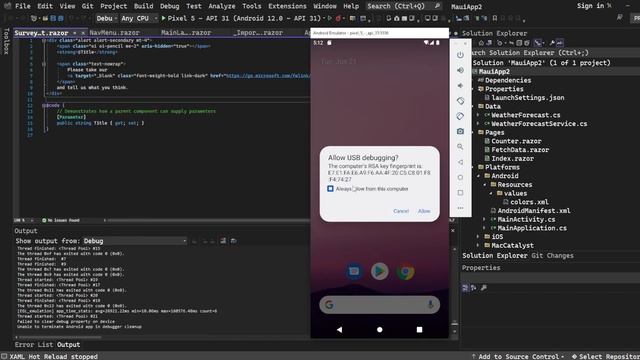Image resolution: width=640 pixels, height=360 pixels.
Task: Click emulator sidebar home circle icon
Action: [x=460, y=178]
